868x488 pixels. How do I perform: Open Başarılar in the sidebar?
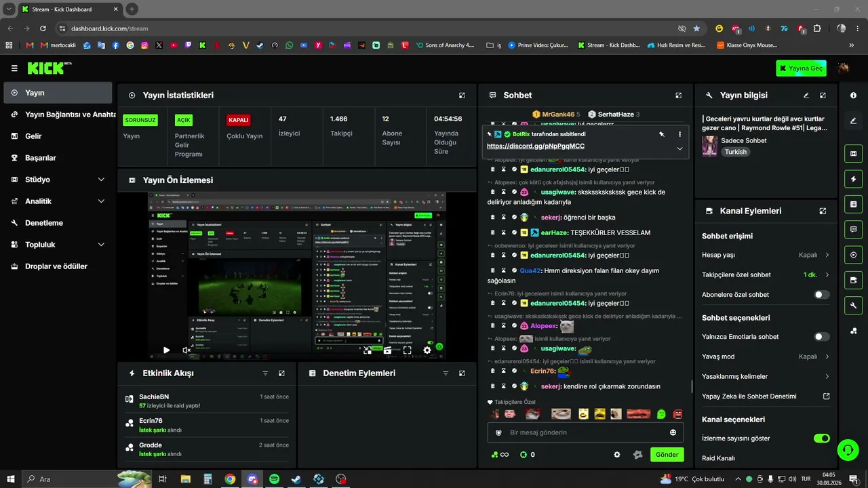click(x=58, y=158)
